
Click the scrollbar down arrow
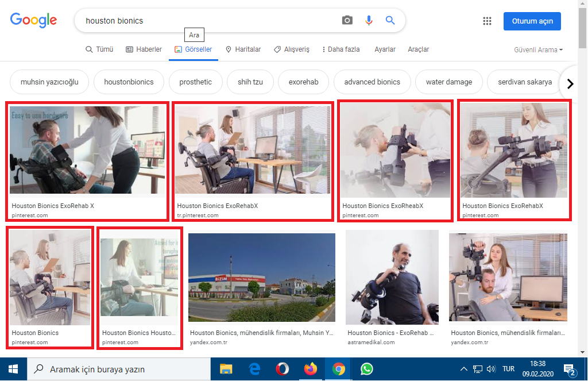[x=582, y=352]
